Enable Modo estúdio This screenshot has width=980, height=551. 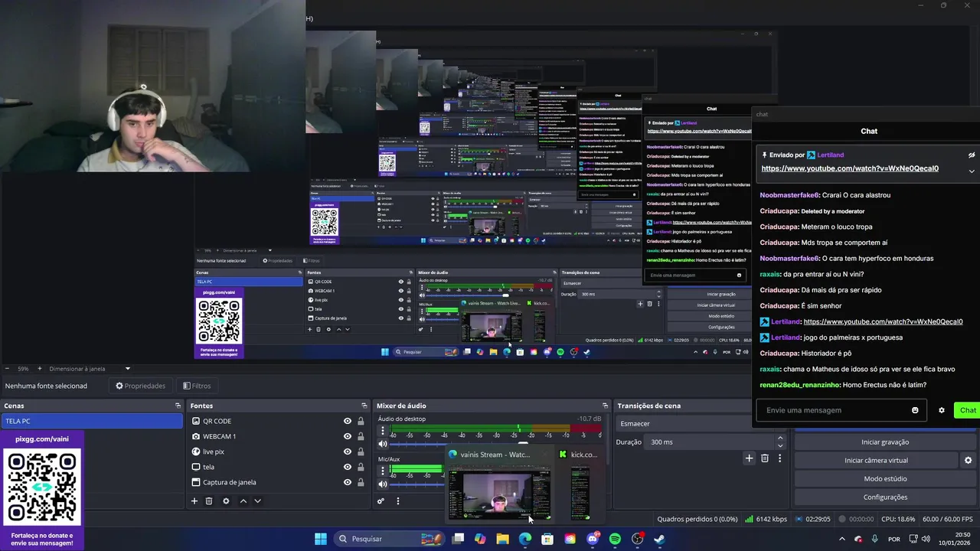pos(885,479)
